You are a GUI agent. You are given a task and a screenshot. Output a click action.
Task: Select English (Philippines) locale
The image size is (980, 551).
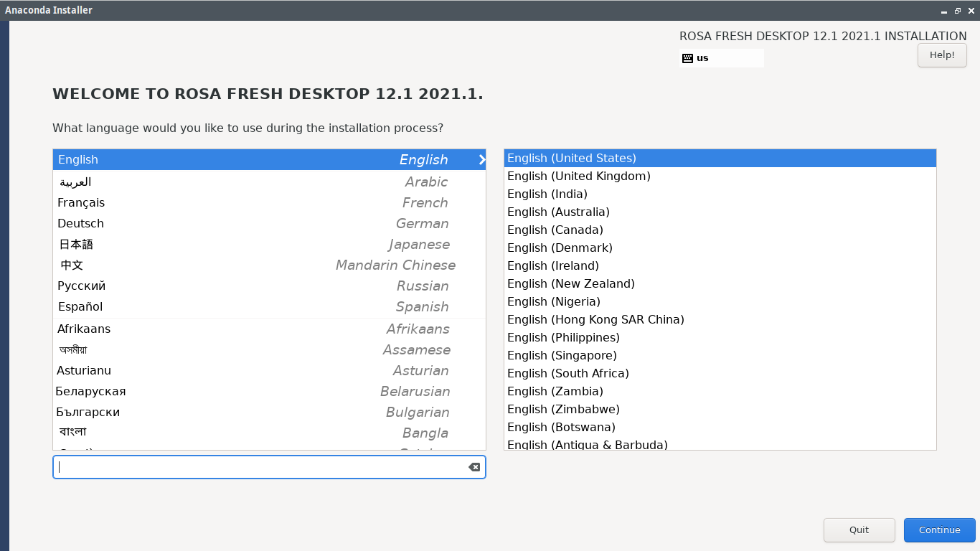click(x=720, y=337)
